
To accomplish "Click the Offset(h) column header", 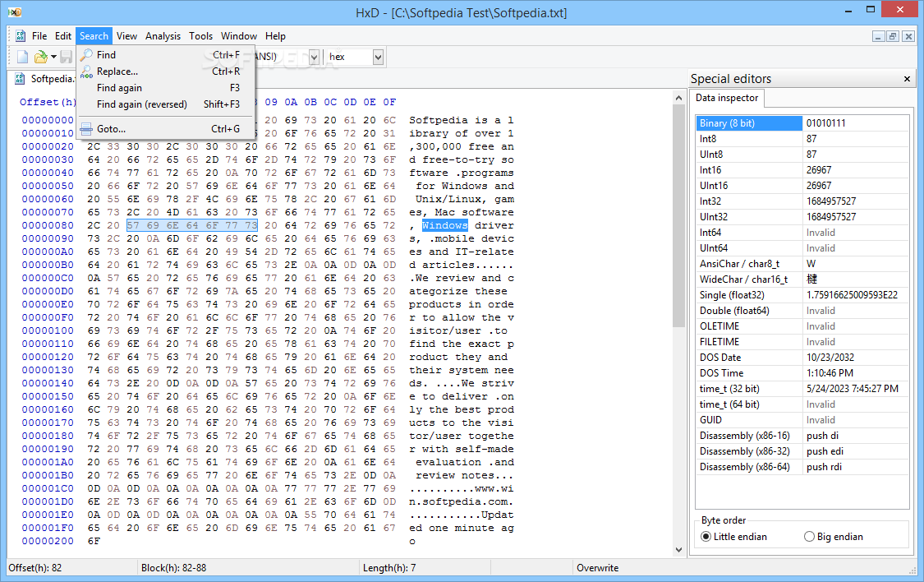I will tap(48, 102).
